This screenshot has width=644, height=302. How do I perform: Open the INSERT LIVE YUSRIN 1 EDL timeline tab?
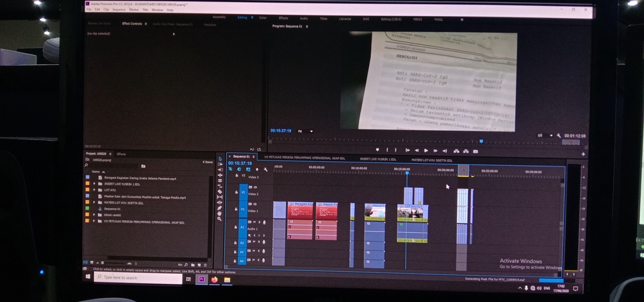(378, 159)
